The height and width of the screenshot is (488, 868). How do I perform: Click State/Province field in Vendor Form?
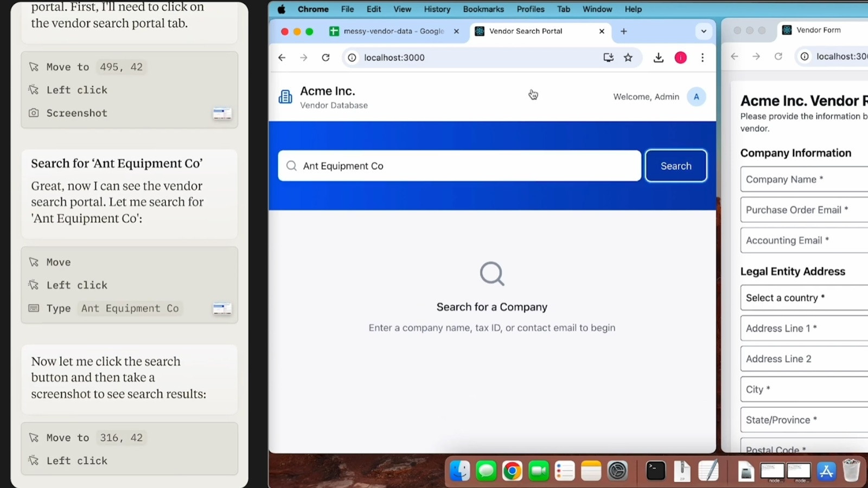[804, 420]
